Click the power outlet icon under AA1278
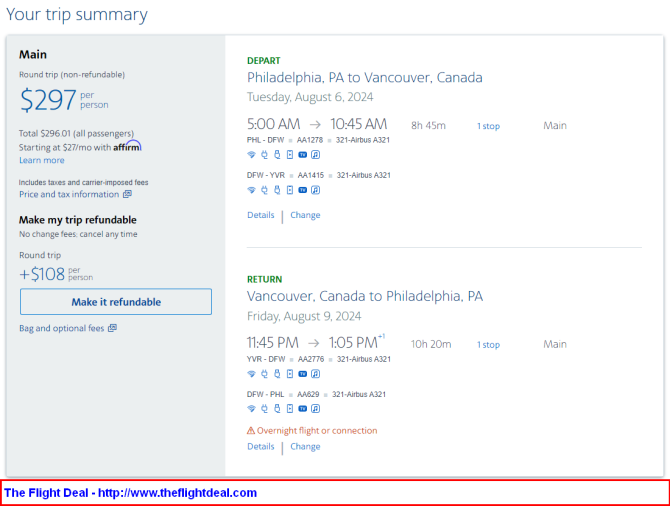 click(x=264, y=155)
